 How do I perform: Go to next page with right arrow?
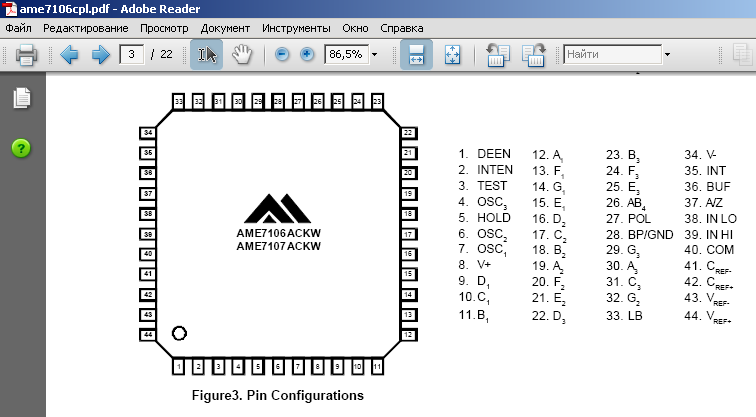[x=100, y=54]
